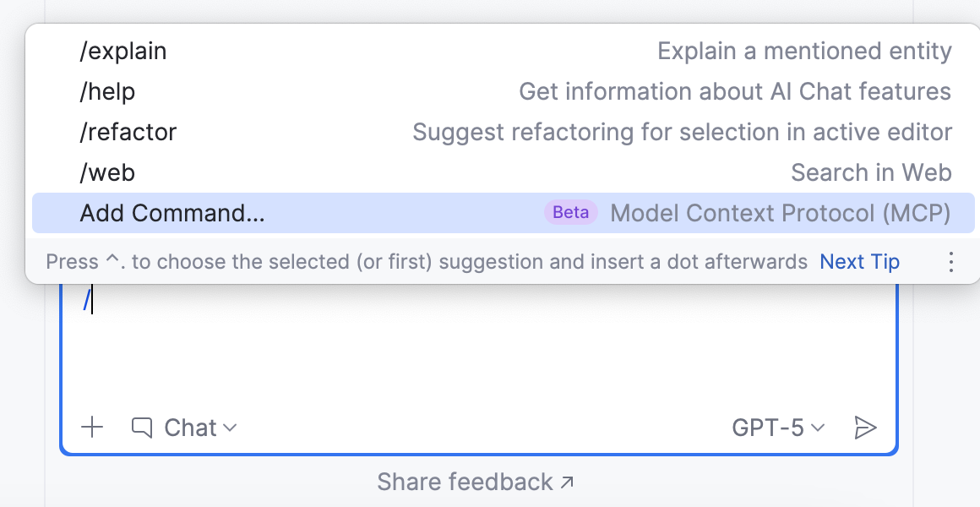The image size is (980, 507).
Task: Click the Explain a mentioned entity description
Action: 804,51
